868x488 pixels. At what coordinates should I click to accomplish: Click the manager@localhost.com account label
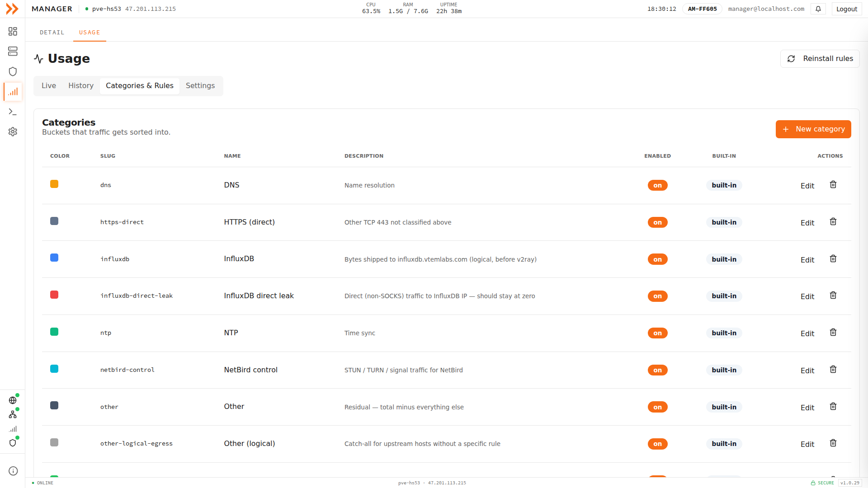(766, 9)
